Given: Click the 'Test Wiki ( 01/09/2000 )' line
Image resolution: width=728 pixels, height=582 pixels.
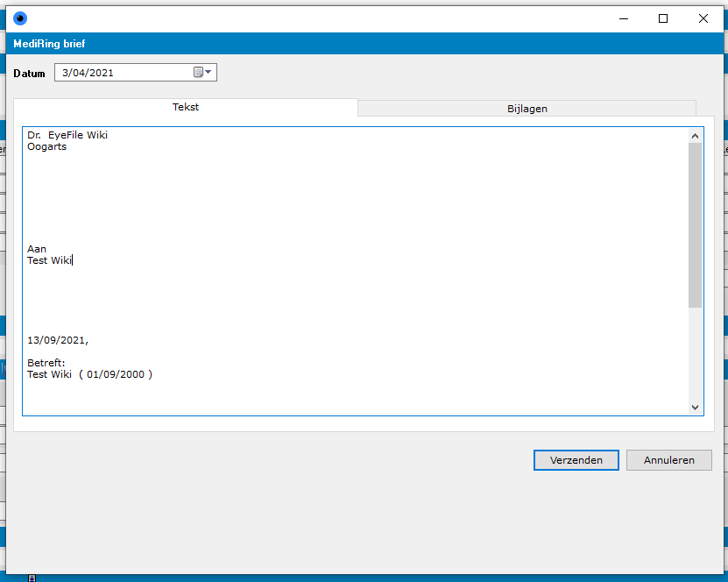Looking at the screenshot, I should [89, 374].
